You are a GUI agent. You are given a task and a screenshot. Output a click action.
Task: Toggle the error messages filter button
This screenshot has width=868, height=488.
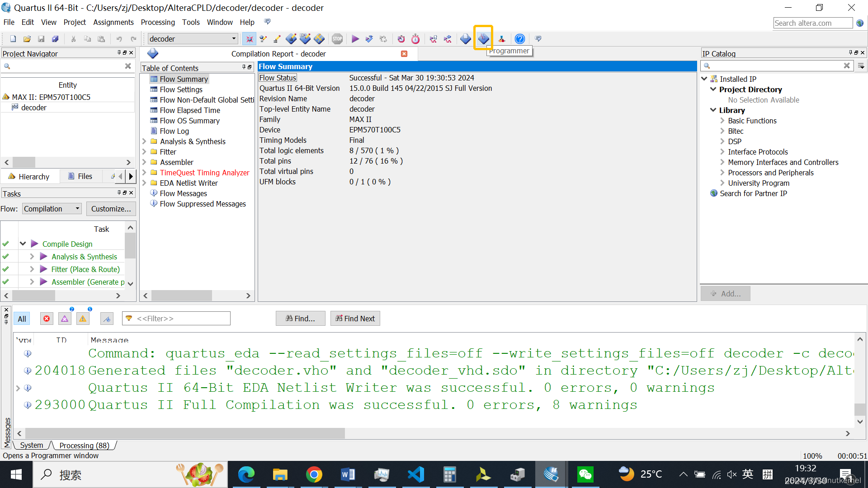pyautogui.click(x=47, y=319)
